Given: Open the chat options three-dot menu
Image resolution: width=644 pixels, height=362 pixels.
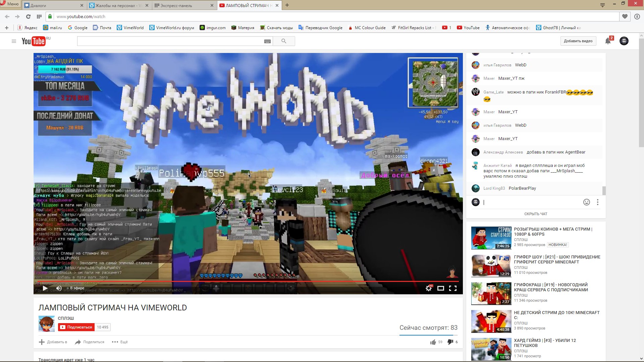Looking at the screenshot, I should point(597,202).
